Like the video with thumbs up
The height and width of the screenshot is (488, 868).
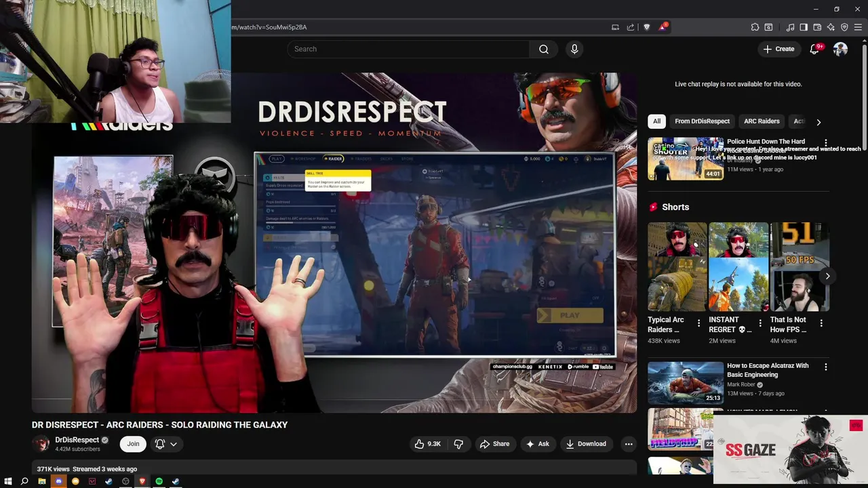[428, 444]
